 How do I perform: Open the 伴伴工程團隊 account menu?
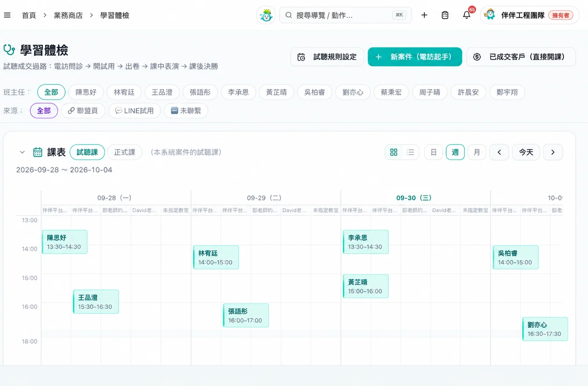pyautogui.click(x=529, y=15)
